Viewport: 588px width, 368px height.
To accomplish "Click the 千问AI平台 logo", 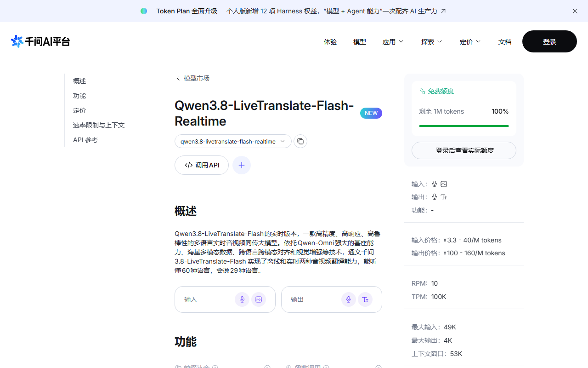I will (40, 41).
